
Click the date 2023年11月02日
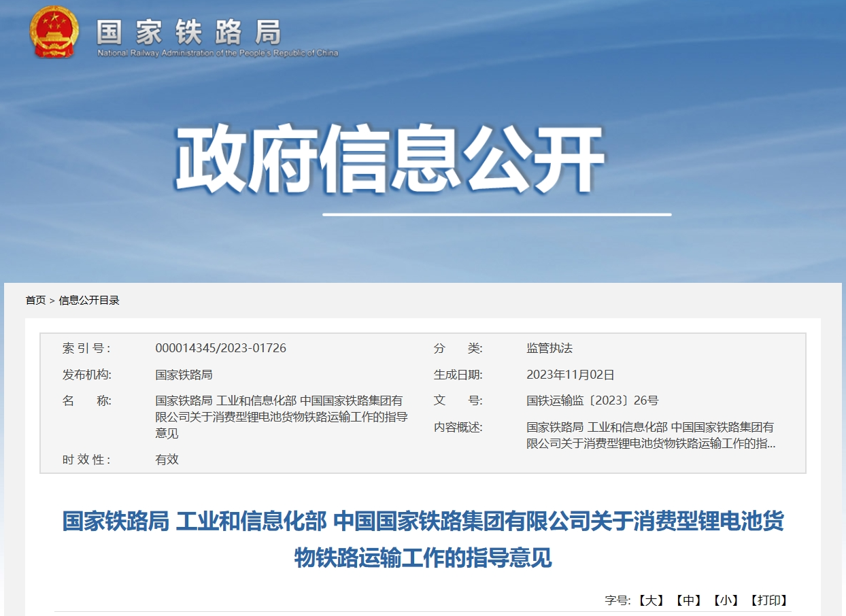pyautogui.click(x=570, y=375)
